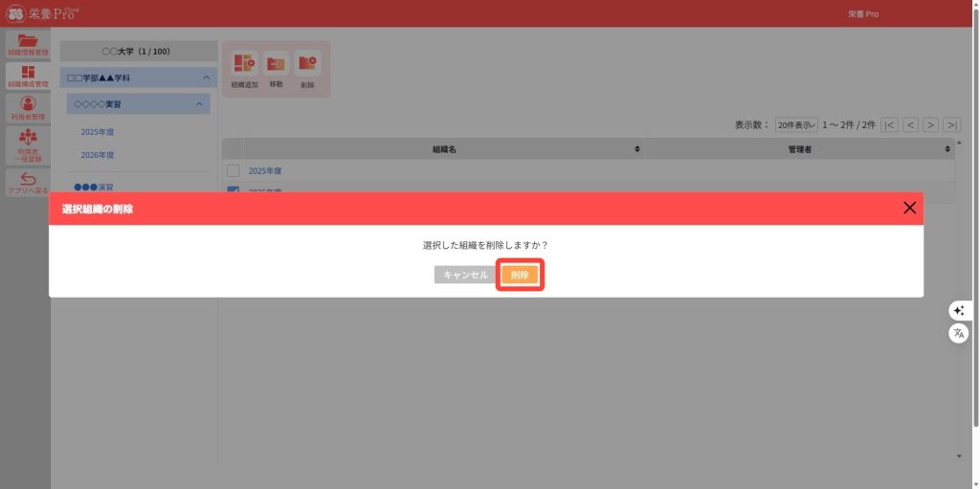The image size is (980, 489).
Task: Select the 組織構成管理 sidebar icon
Action: point(28,77)
